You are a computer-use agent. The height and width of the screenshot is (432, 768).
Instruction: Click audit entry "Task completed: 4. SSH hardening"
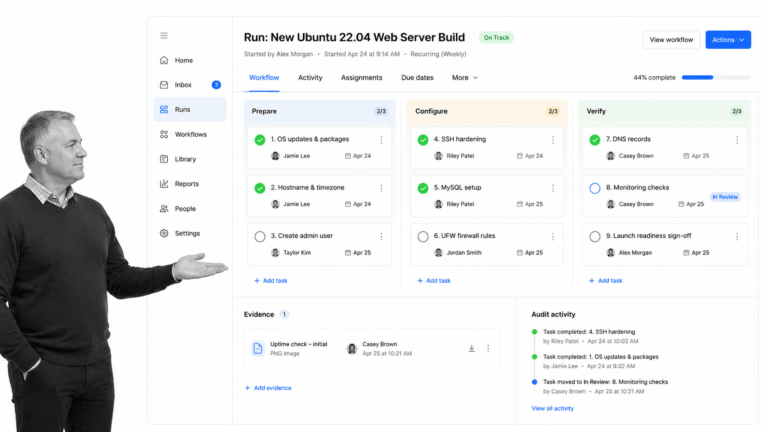click(589, 332)
